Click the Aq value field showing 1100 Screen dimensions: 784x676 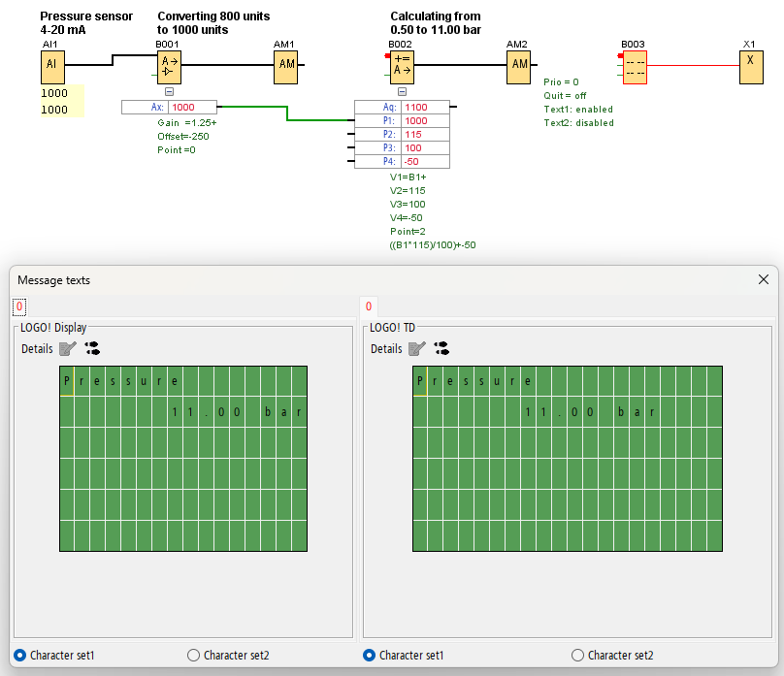pyautogui.click(x=424, y=108)
